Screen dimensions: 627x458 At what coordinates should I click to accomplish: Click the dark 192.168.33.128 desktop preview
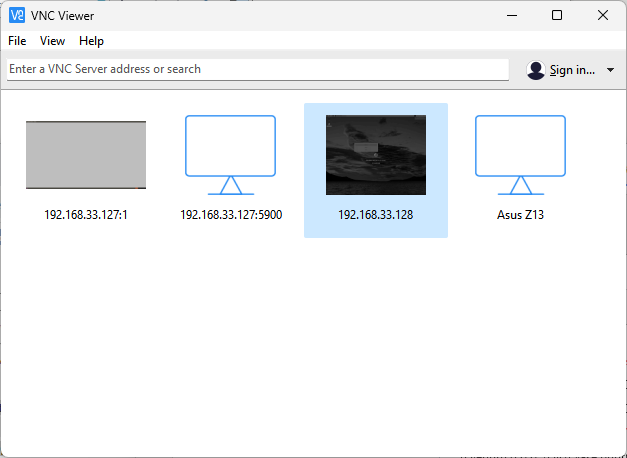(x=375, y=155)
